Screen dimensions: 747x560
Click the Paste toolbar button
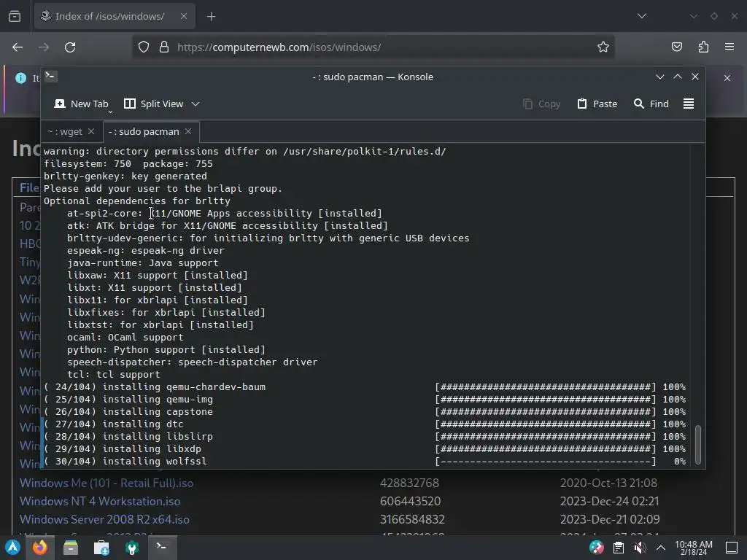coord(597,104)
